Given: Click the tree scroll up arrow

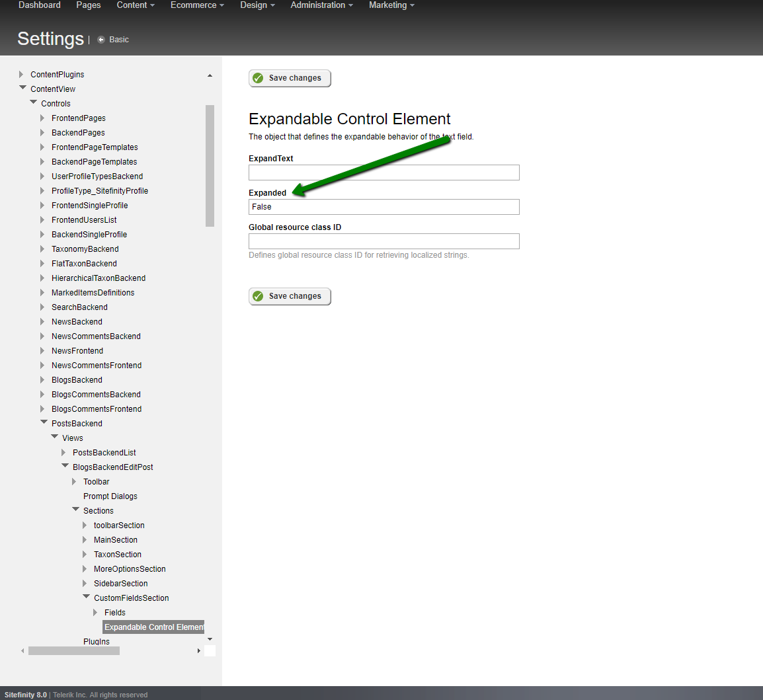Looking at the screenshot, I should pyautogui.click(x=210, y=75).
